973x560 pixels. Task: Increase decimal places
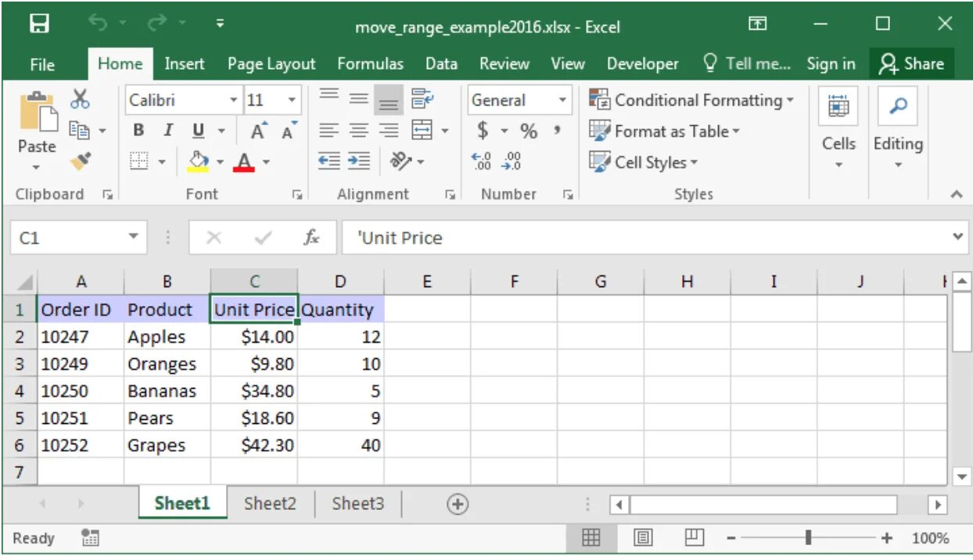pos(482,161)
